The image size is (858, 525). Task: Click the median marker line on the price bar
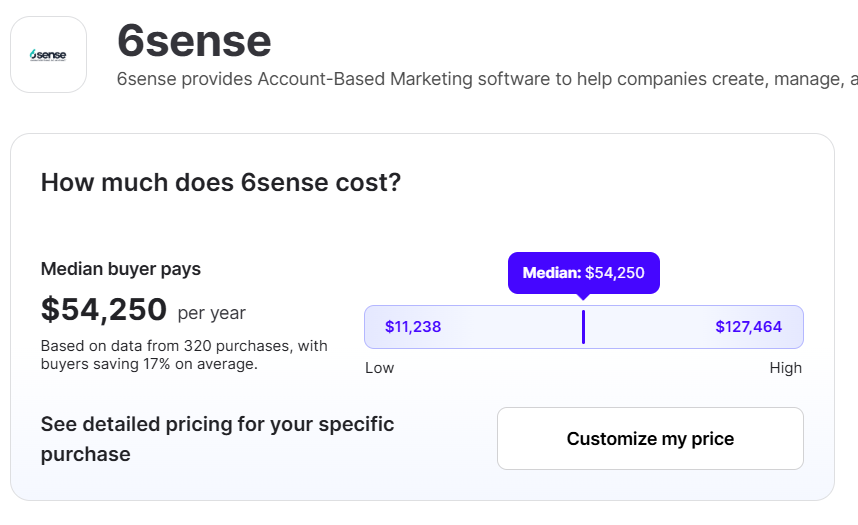tap(583, 327)
